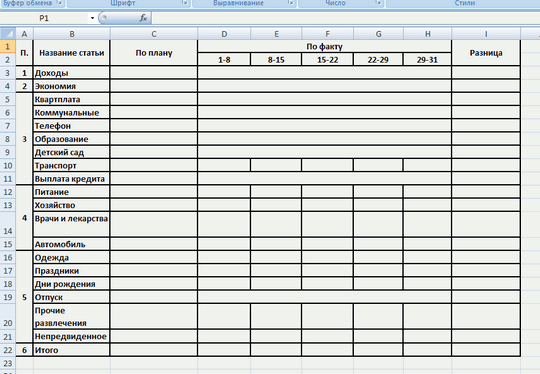Viewport: 540px width, 374px height.
Task: Click section number 3 merged cell
Action: tap(24, 139)
